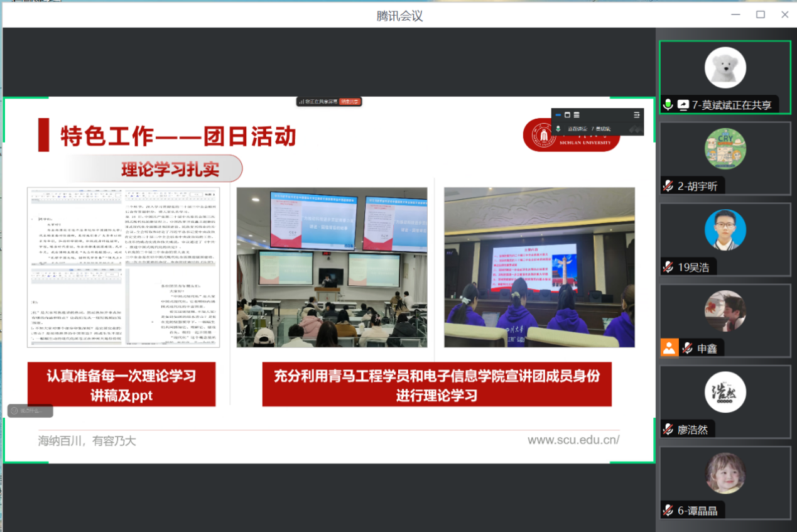Click the muted microphone icon for 2-胡宇昕

point(668,186)
